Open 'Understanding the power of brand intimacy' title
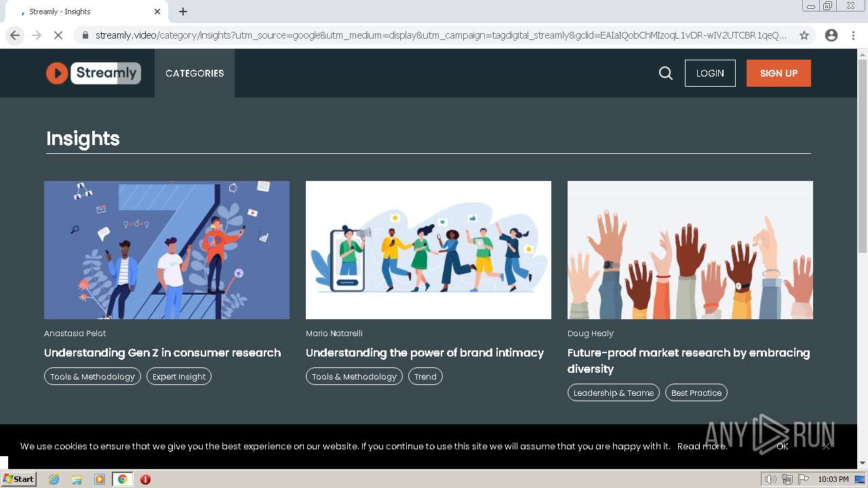The height and width of the screenshot is (488, 868). click(x=425, y=352)
